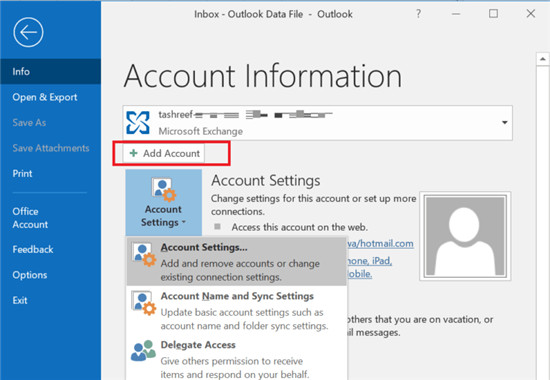Click the back arrow circle icon

[28, 32]
